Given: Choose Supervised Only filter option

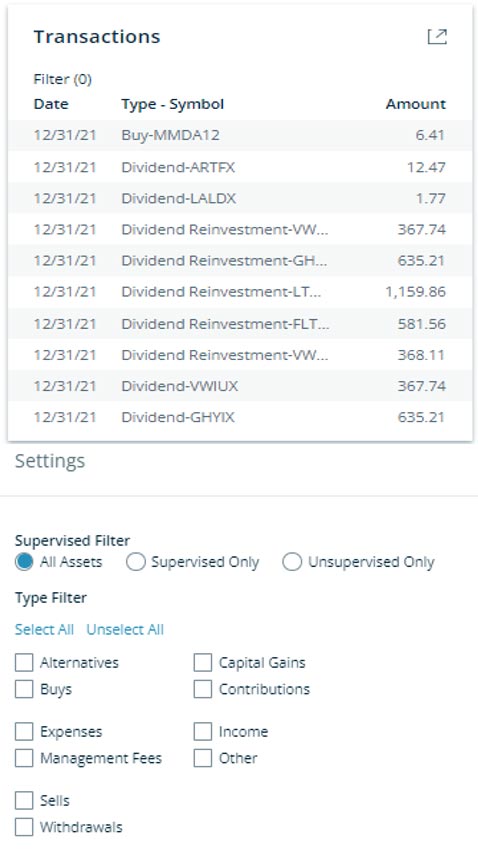Looking at the screenshot, I should pos(135,562).
